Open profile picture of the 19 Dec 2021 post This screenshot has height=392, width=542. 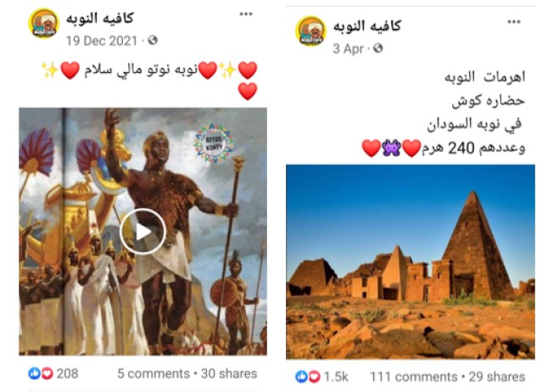(x=43, y=23)
